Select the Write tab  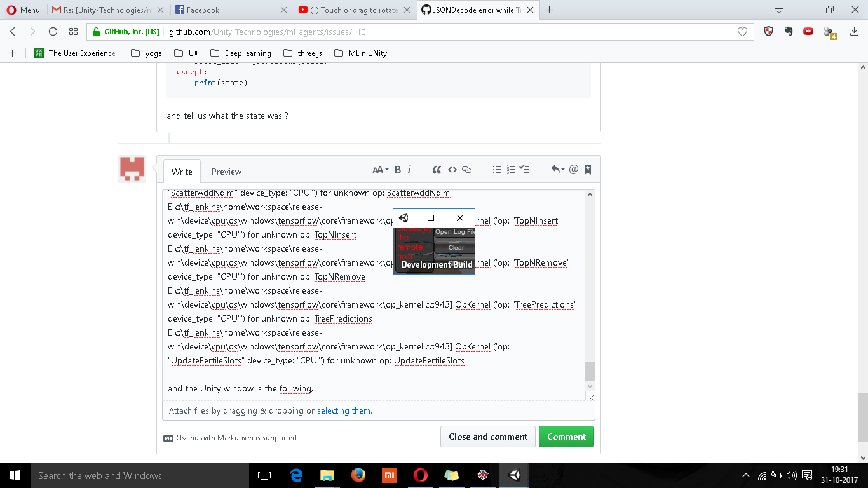click(182, 171)
